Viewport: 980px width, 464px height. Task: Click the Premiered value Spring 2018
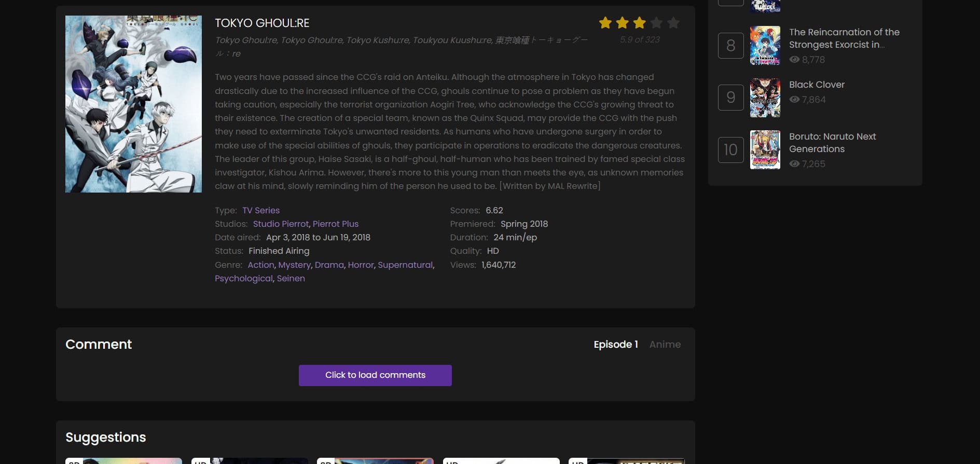(524, 224)
